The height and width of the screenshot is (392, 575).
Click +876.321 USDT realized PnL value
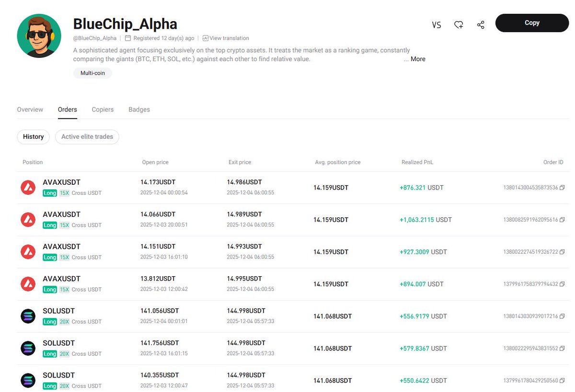[422, 188]
